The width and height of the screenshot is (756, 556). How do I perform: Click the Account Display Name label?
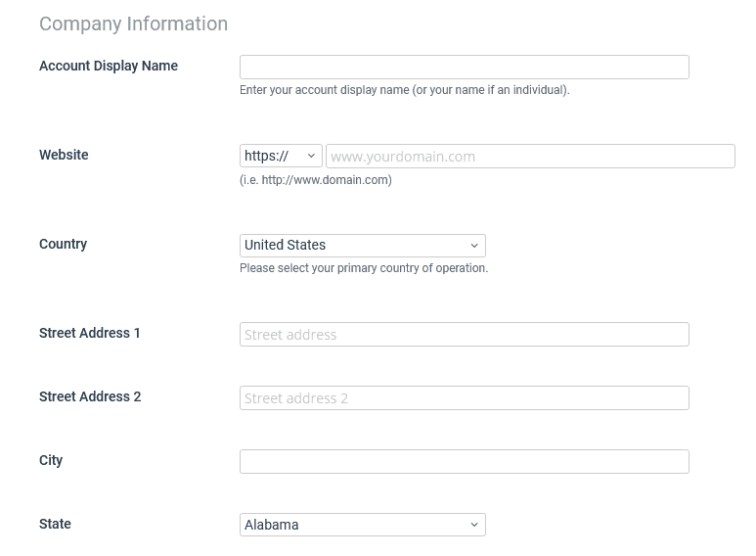109,66
